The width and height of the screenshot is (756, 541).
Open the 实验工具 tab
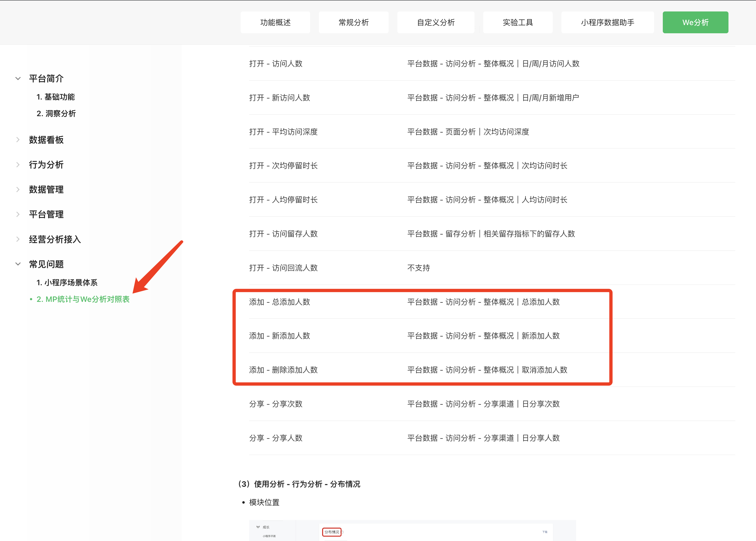(517, 22)
